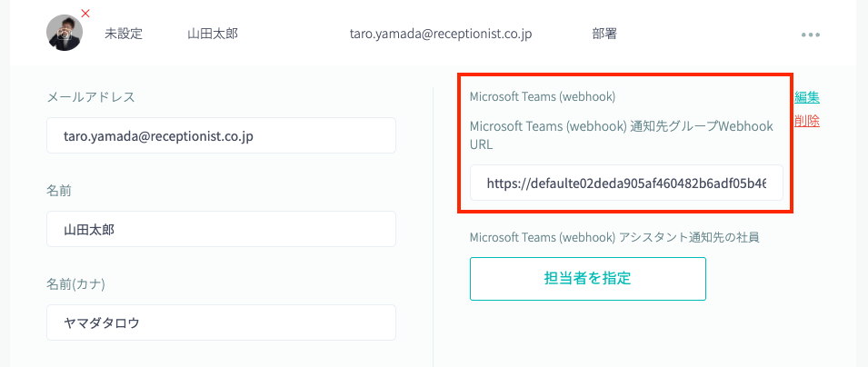Focus the メールアドレス input field

(x=221, y=135)
